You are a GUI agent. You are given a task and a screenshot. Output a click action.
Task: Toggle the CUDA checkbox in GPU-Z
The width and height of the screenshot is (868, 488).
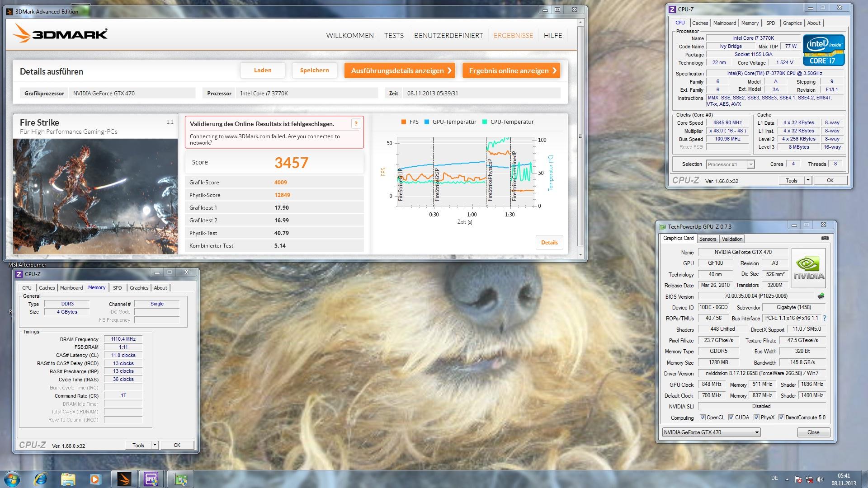click(731, 418)
